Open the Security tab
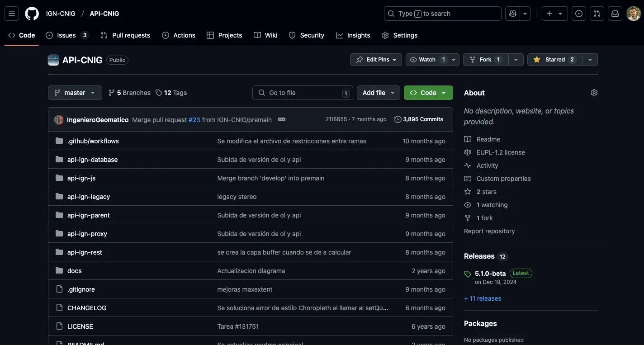This screenshot has width=644, height=345. pos(306,35)
